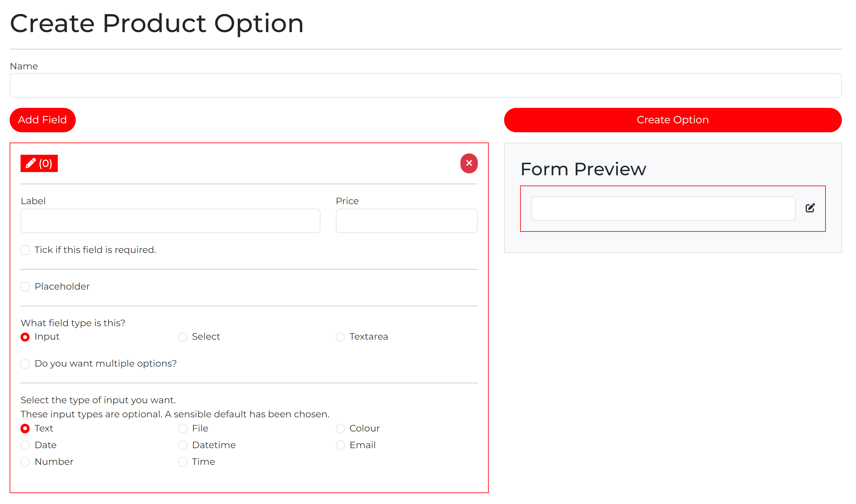Select the Email input type radio
This screenshot has width=856, height=504.
pyautogui.click(x=340, y=445)
